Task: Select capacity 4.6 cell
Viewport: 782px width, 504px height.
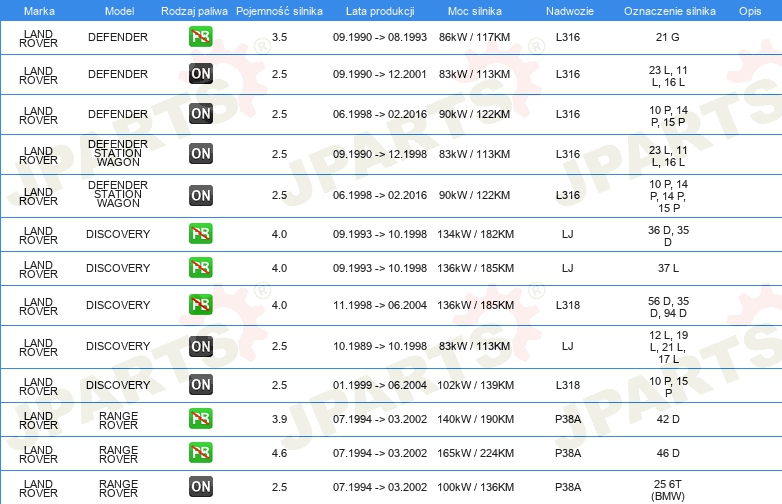Action: 279,453
